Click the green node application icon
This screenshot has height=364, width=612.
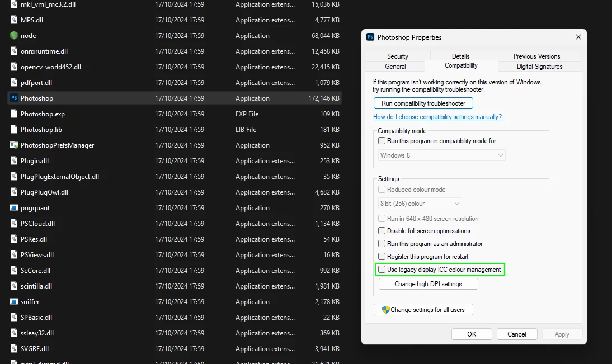pos(14,35)
